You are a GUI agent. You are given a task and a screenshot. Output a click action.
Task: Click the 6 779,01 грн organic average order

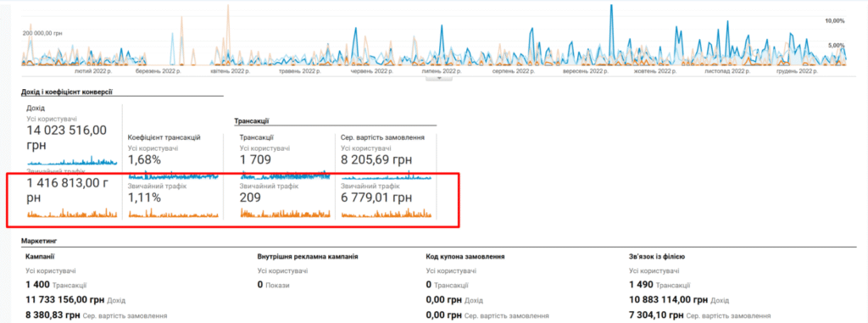(376, 198)
